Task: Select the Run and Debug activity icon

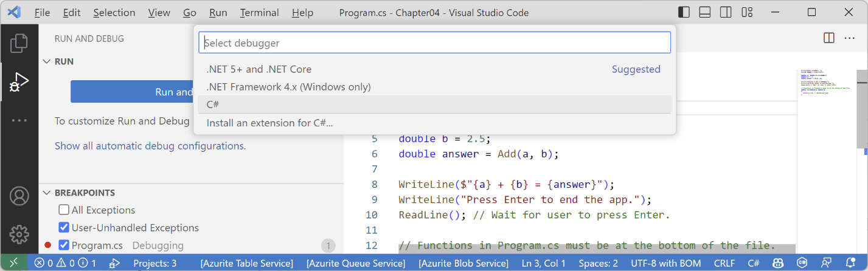Action: (19, 82)
